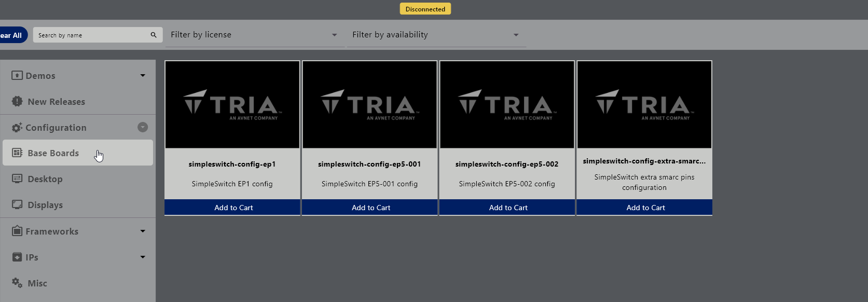This screenshot has width=868, height=302.
Task: Click the Displays icon
Action: (x=17, y=204)
